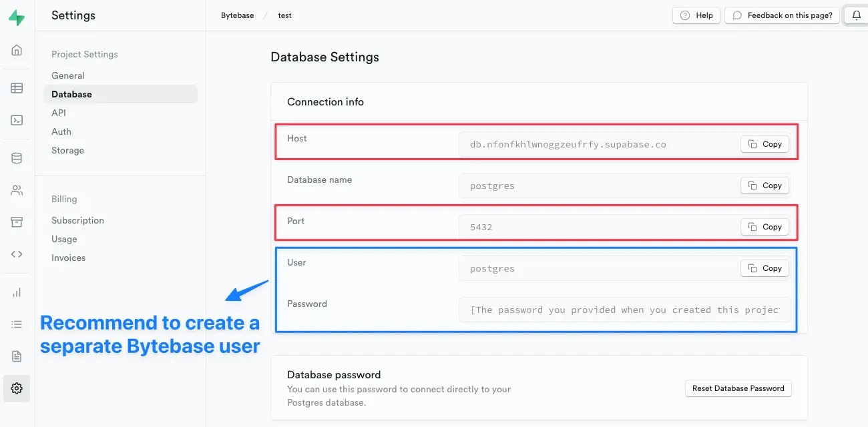The width and height of the screenshot is (868, 427).
Task: Click the Supabase logo
Action: click(x=16, y=16)
